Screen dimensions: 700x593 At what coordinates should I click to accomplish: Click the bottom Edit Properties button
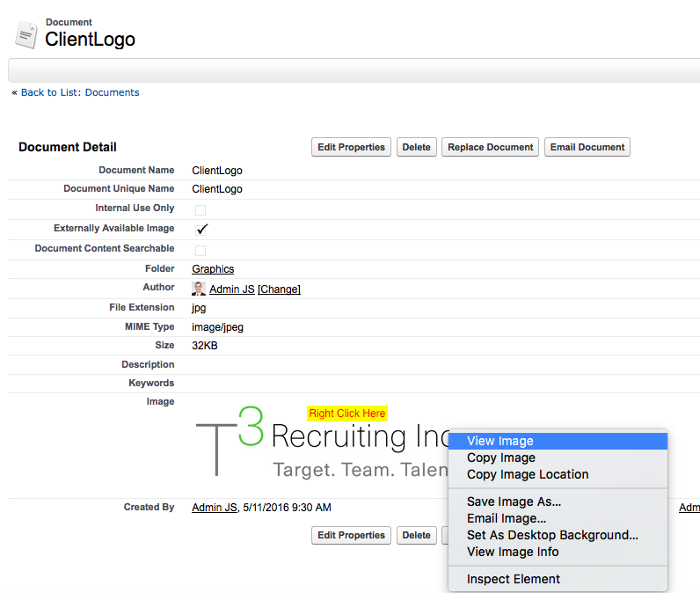pos(351,535)
